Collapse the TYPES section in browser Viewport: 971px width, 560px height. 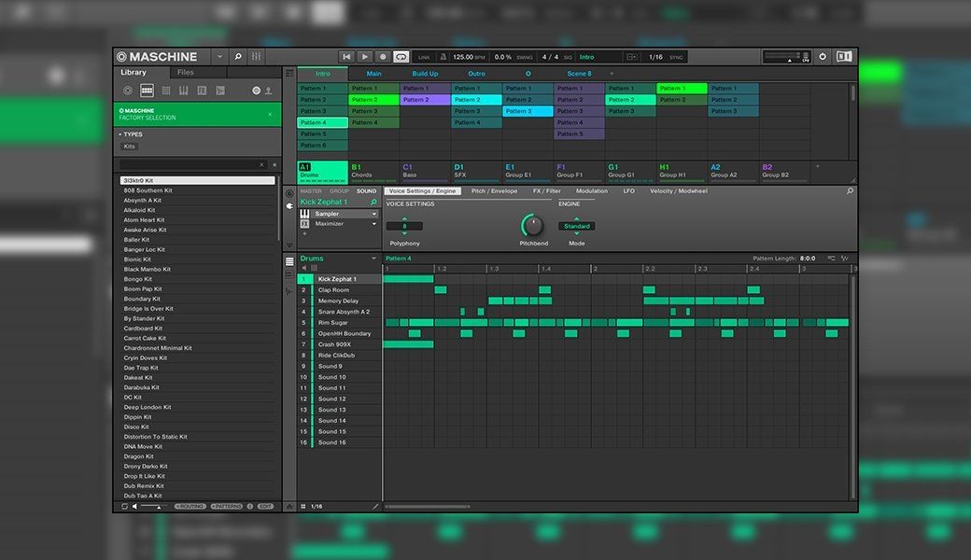pos(120,134)
